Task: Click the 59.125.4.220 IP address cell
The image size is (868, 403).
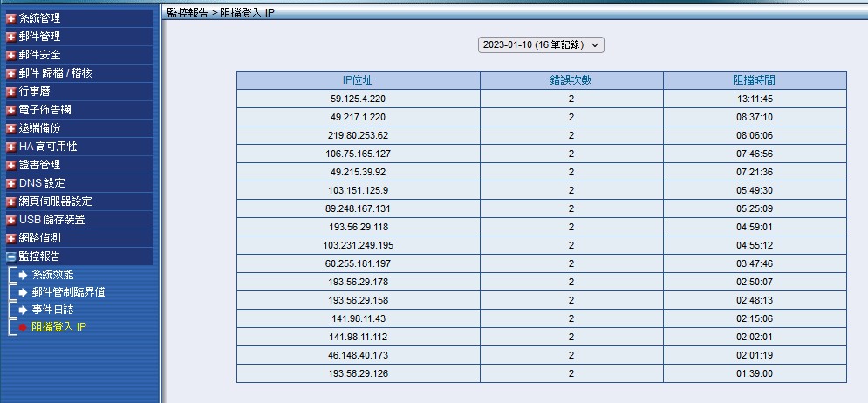Action: 358,99
